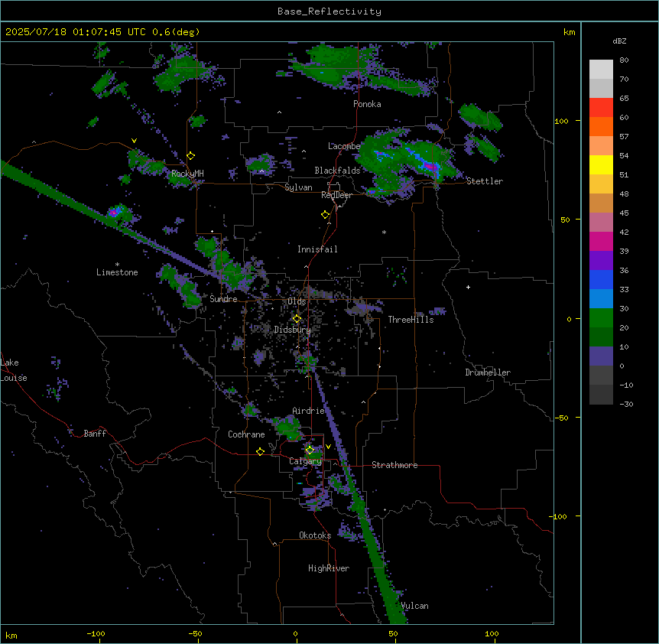Click the white plus marker north of Drumheller
Viewport: 659px width, 644px height.
468,287
